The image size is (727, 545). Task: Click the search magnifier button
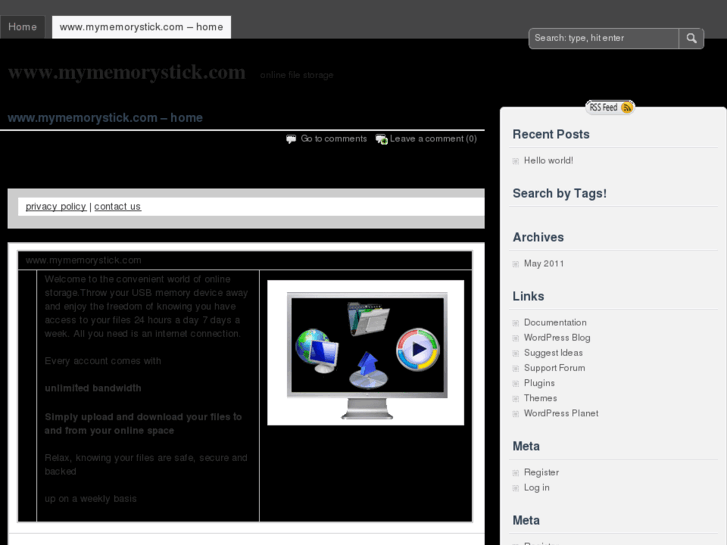(691, 38)
